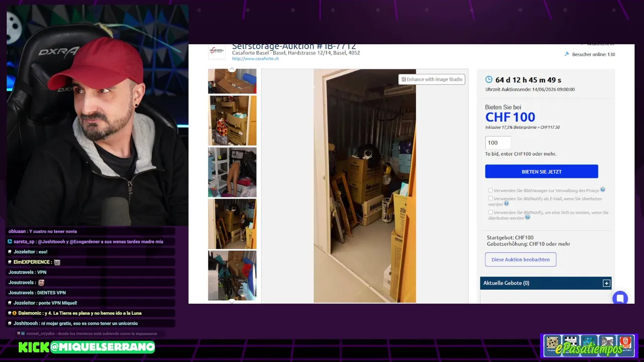Click obluaan's chat message
This screenshot has width=644, height=362.
point(42,231)
